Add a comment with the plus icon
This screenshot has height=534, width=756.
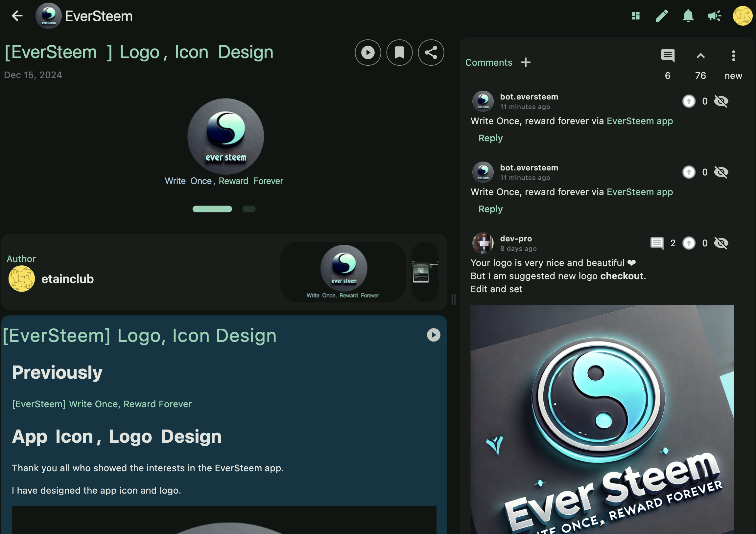526,62
